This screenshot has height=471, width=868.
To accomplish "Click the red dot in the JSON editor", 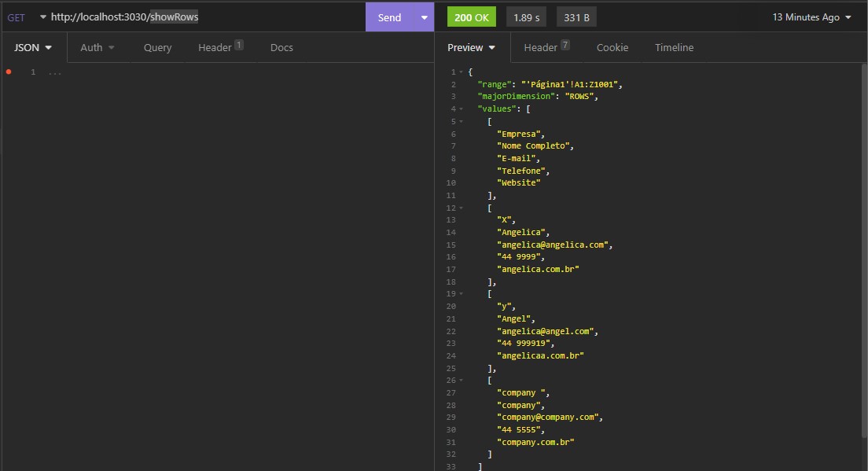I will (8, 71).
